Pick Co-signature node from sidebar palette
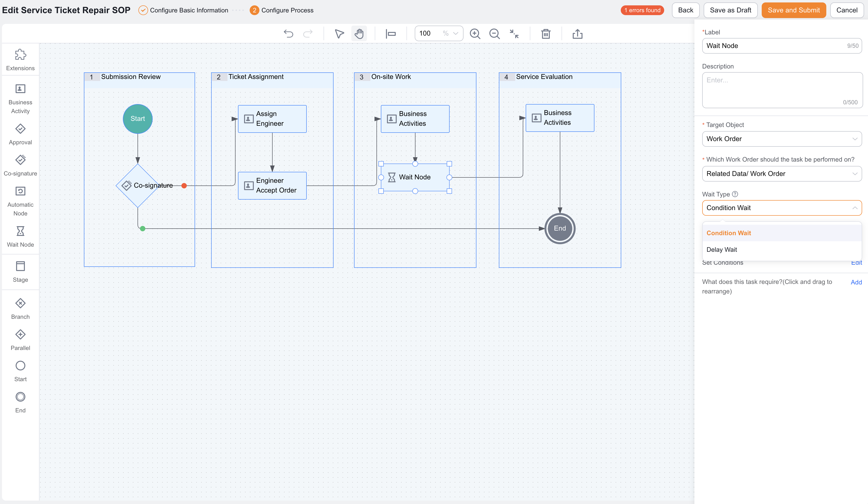Viewport: 868px width, 504px height. 20,165
